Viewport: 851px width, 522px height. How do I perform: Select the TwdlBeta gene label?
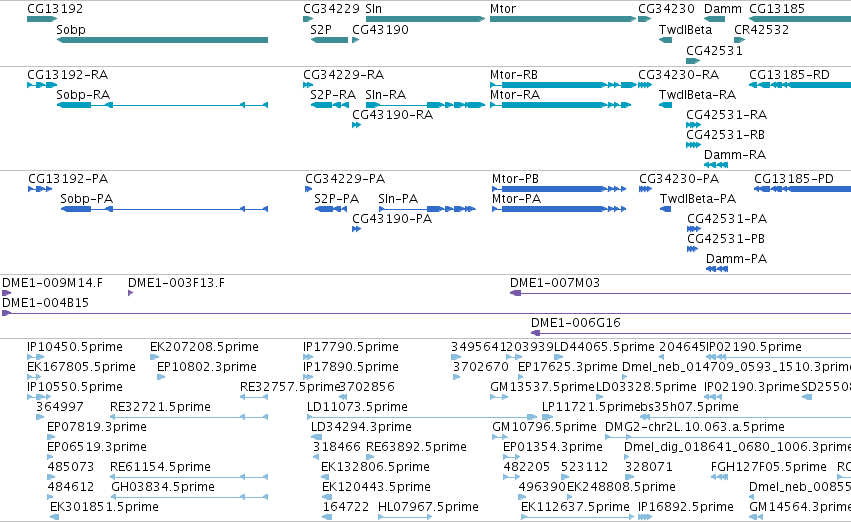click(685, 29)
